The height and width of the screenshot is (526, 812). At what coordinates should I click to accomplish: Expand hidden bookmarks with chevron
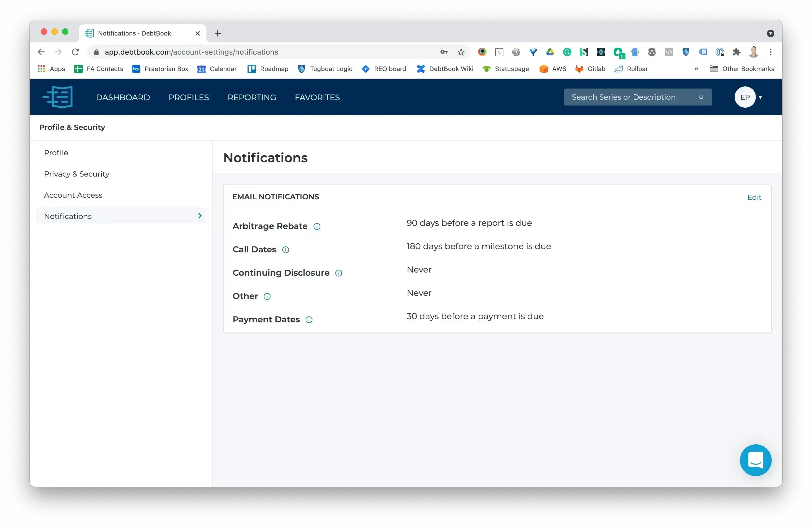pyautogui.click(x=696, y=69)
